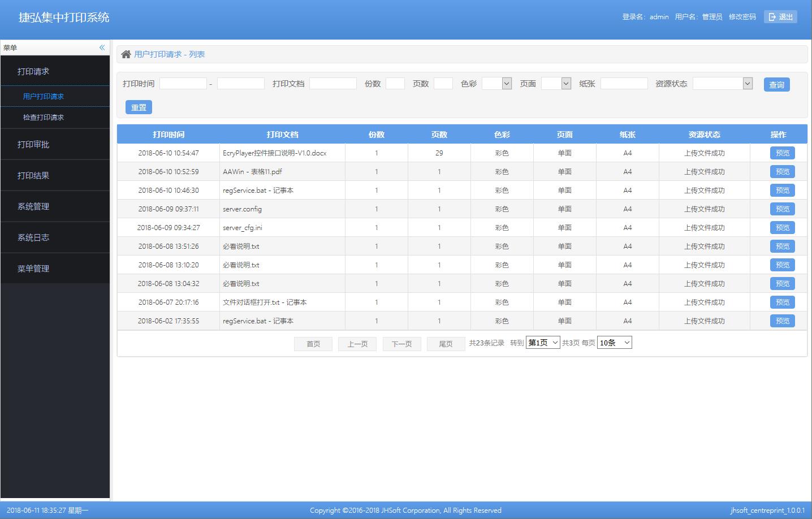The height and width of the screenshot is (519, 812).
Task: Click the timestamp 2018-06-07 20:17:16
Action: pyautogui.click(x=169, y=302)
